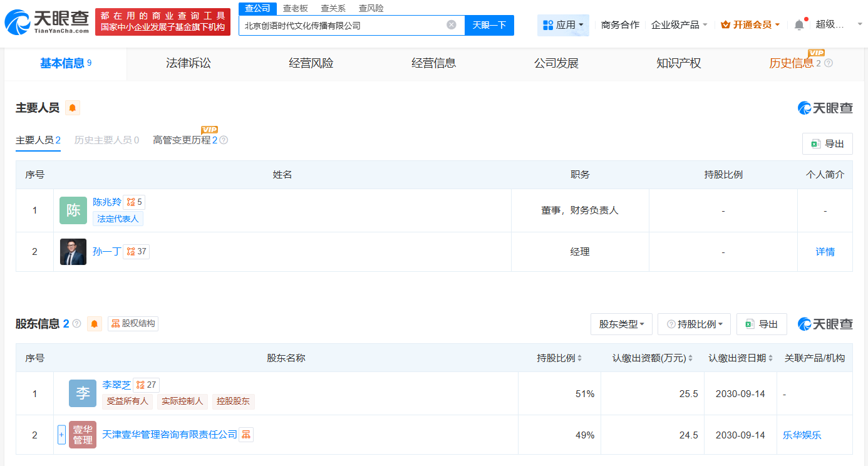Export shareholder data via 导出 button
This screenshot has width=868, height=466.
762,324
